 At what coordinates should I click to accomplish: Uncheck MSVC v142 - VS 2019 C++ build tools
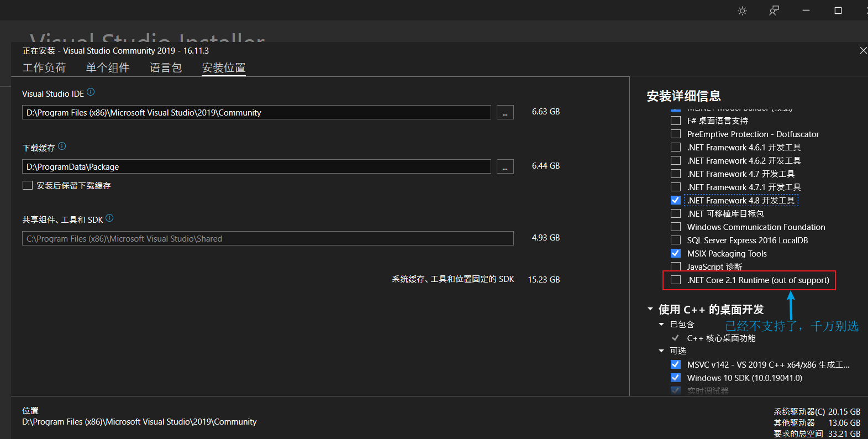[675, 364]
